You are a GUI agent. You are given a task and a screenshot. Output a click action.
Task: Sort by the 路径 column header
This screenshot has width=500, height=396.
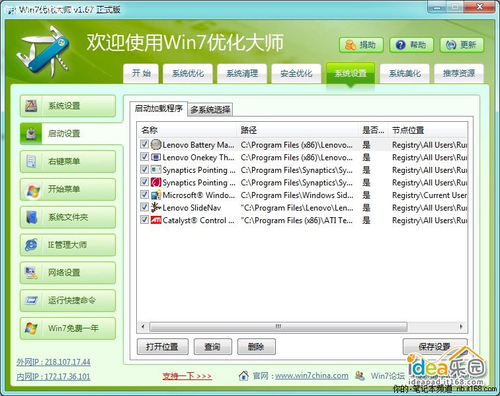pos(298,130)
